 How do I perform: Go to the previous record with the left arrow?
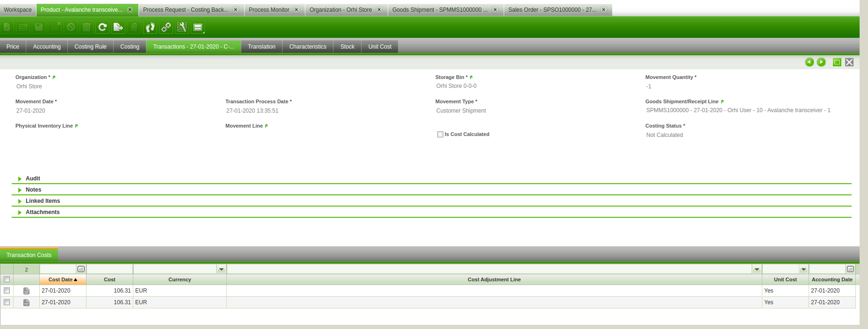[x=809, y=62]
